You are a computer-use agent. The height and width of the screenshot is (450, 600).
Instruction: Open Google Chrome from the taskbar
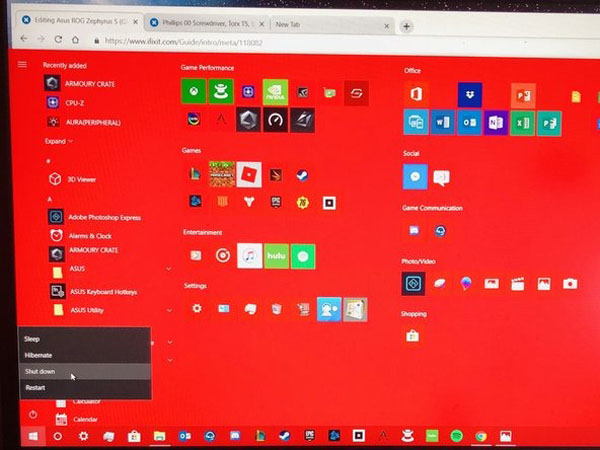pyautogui.click(x=481, y=436)
